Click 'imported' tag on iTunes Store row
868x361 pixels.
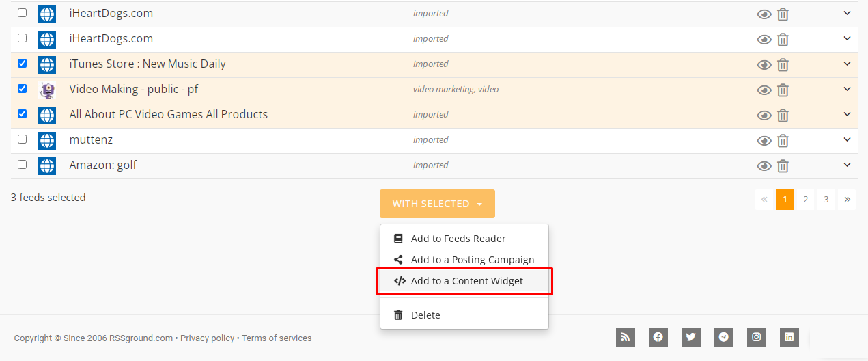click(430, 64)
